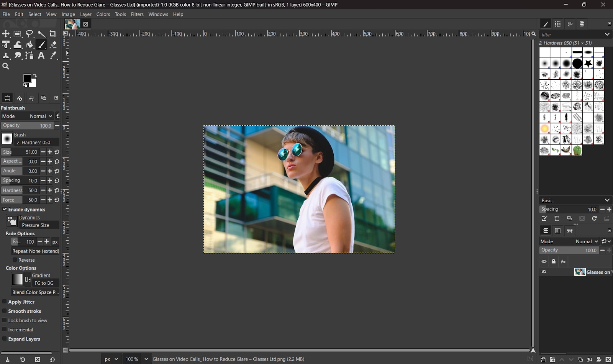The image size is (613, 364).
Task: Open the Filters menu
Action: (137, 14)
